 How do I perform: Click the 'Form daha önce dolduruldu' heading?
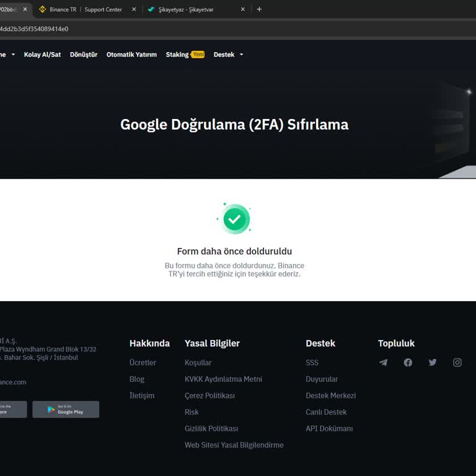click(x=234, y=252)
